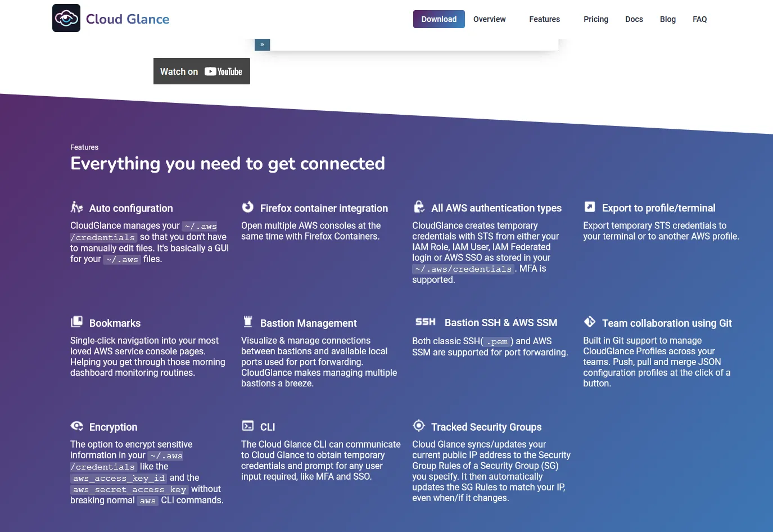
Task: Click the Tracked Security Groups target icon
Action: pyautogui.click(x=419, y=426)
